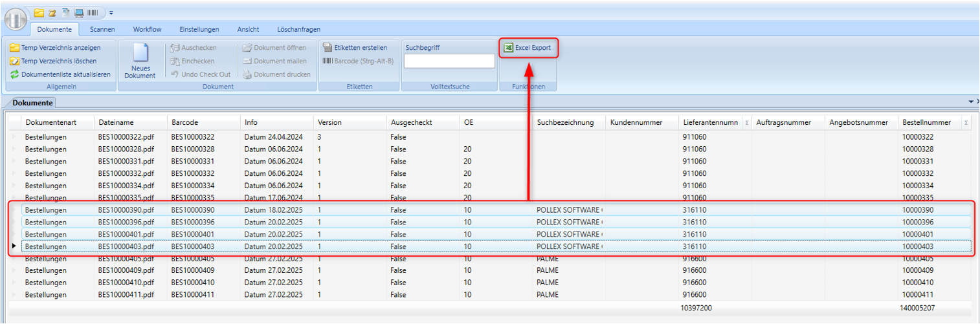This screenshot has height=324, width=980.
Task: Click the Excel Export button
Action: [x=528, y=48]
